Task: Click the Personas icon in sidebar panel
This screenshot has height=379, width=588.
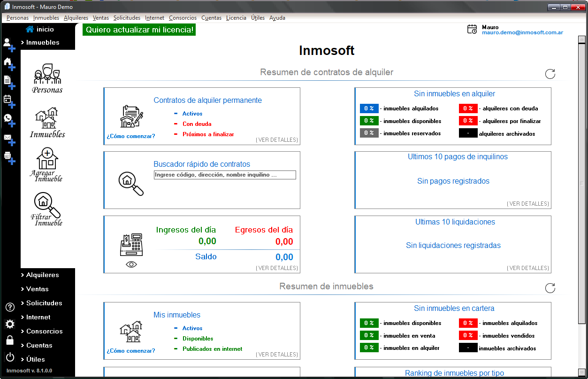Action: click(47, 78)
